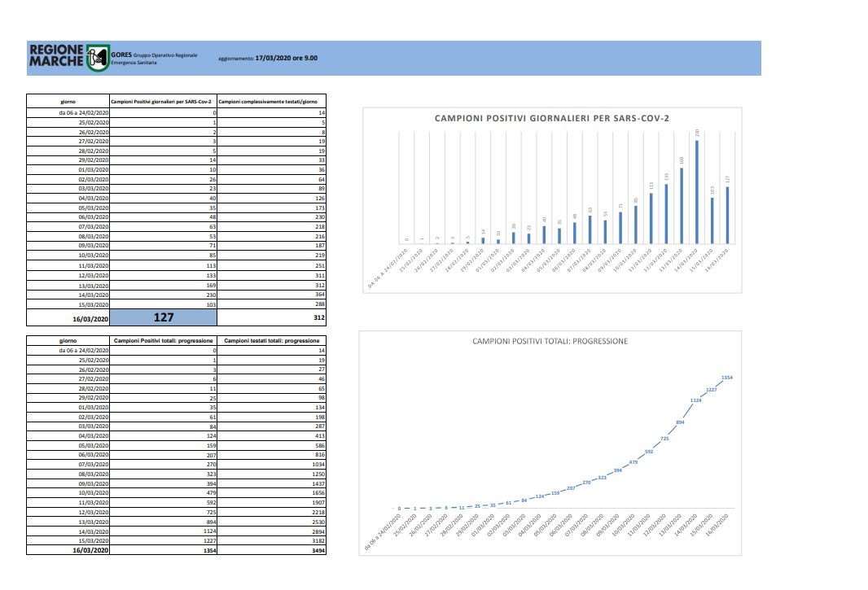Select progression table cell 2894
Viewport: 868px width, 590px height.
click(x=271, y=531)
